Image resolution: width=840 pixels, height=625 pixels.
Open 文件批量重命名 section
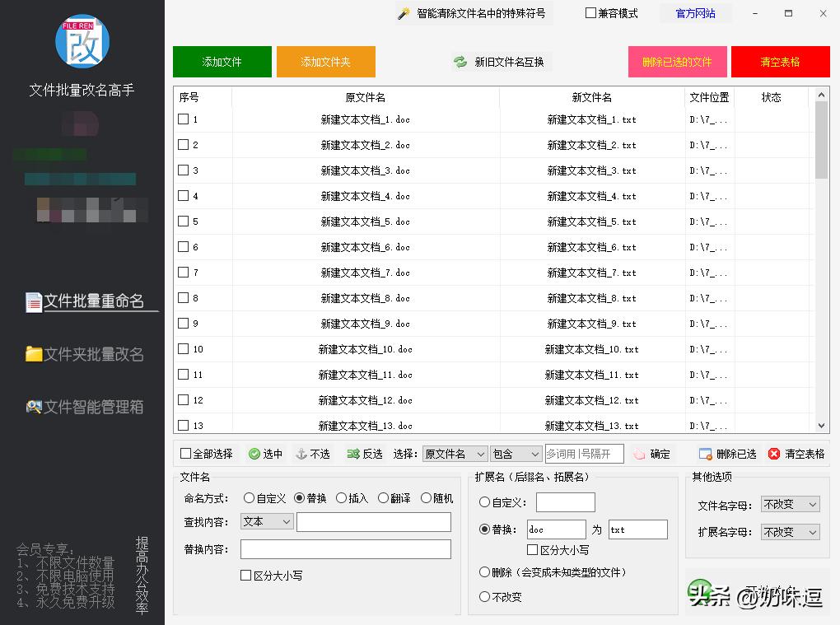tap(93, 301)
